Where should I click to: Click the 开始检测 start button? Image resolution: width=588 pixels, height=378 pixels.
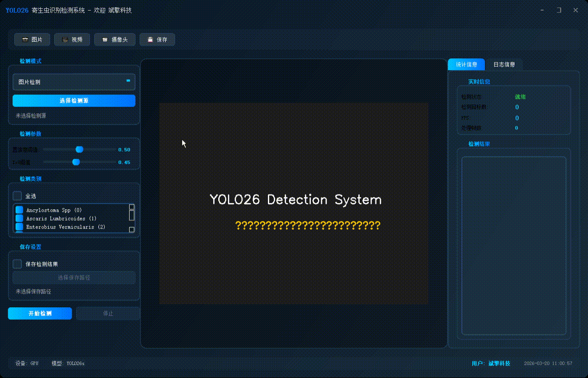pyautogui.click(x=40, y=313)
